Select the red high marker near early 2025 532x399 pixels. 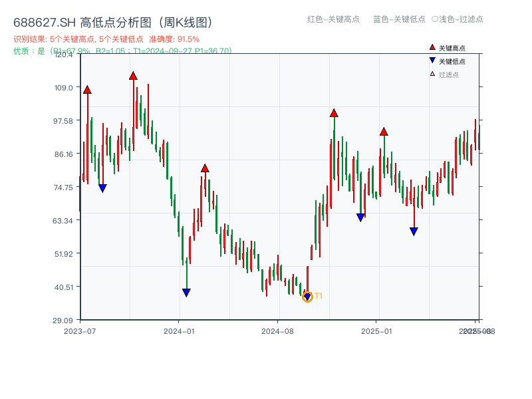coord(384,131)
